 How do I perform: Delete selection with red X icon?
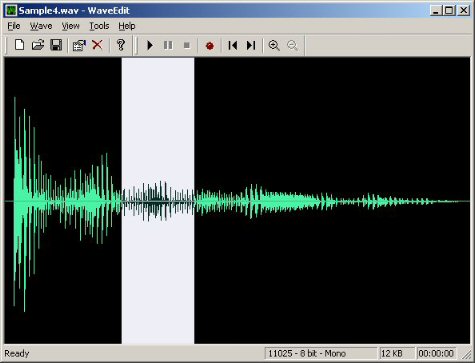click(97, 45)
